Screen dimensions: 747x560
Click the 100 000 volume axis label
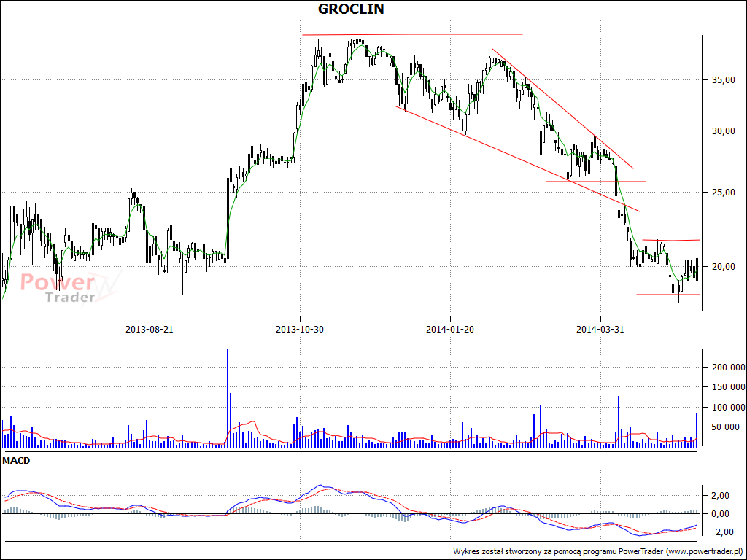coord(729,407)
